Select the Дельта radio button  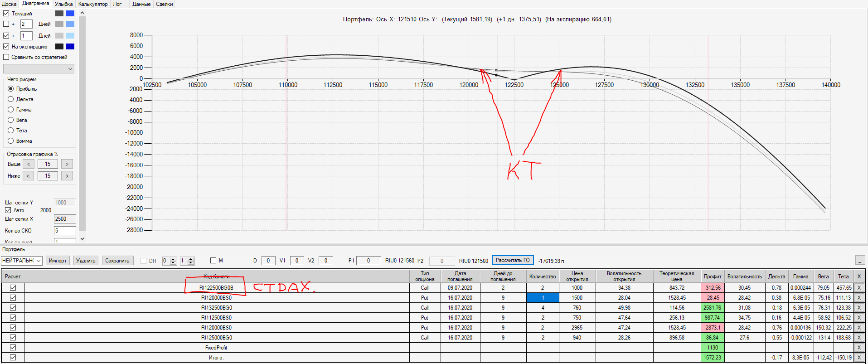11,99
